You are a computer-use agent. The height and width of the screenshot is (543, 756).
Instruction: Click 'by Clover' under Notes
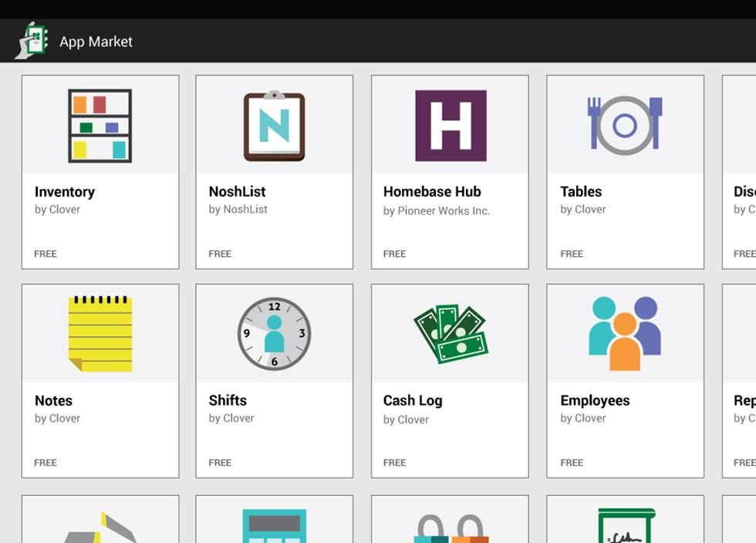(x=57, y=419)
